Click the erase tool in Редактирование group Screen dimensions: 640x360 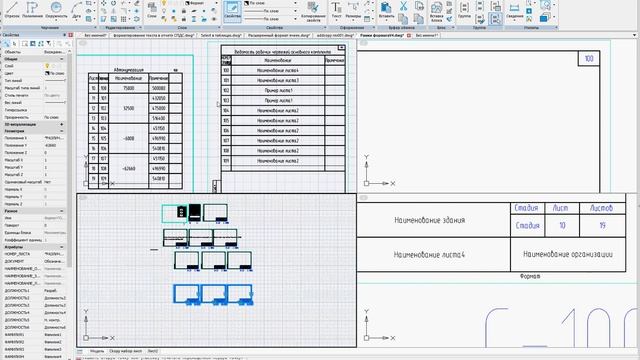(x=137, y=3)
